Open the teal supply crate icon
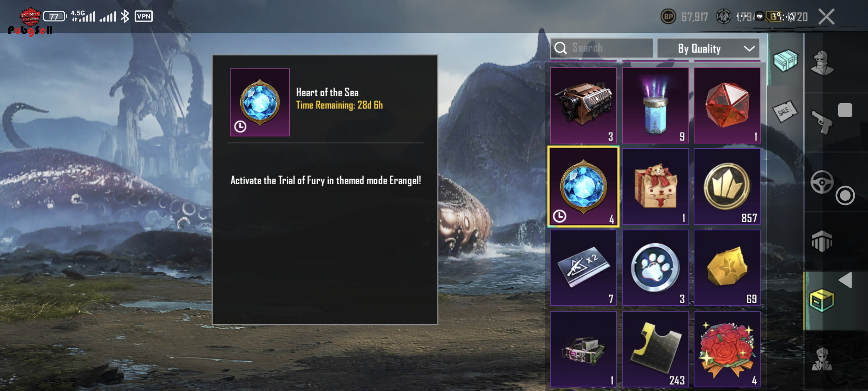Screen dimensions: 868x391 click(785, 60)
